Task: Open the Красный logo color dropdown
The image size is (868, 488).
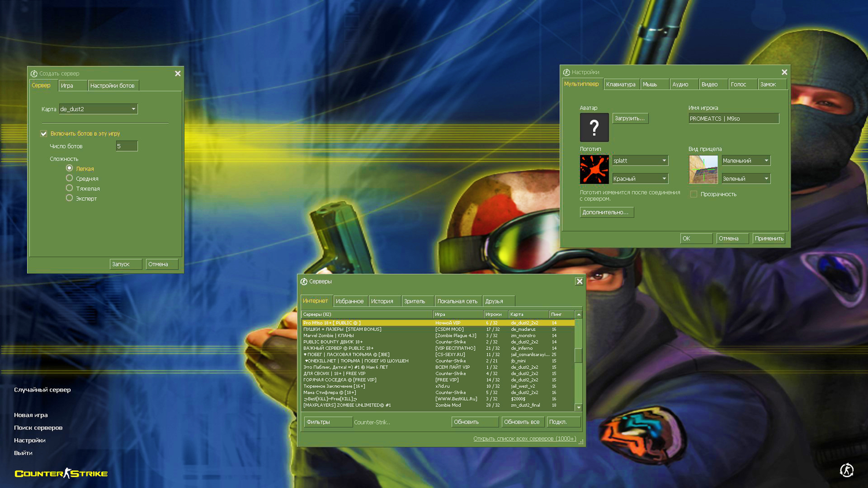Action: 640,179
